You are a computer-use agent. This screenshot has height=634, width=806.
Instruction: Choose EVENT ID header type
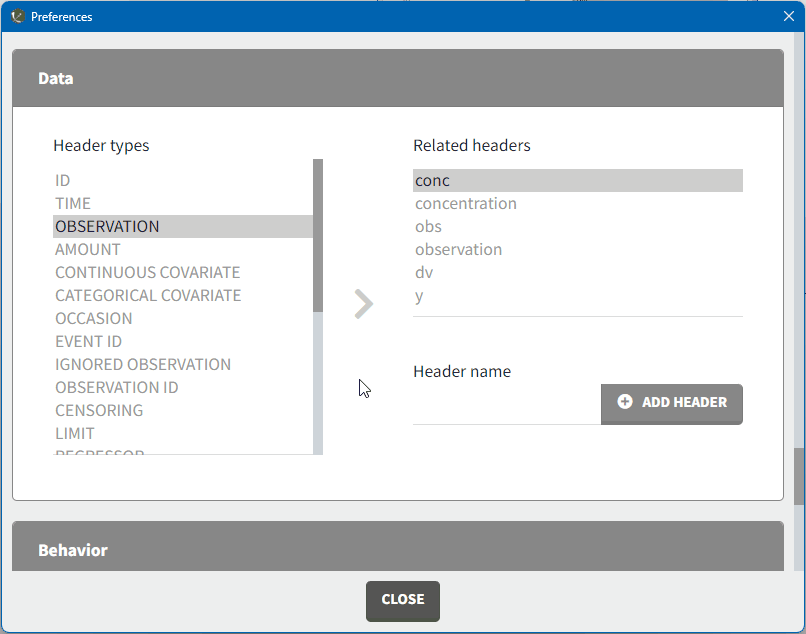click(x=88, y=342)
